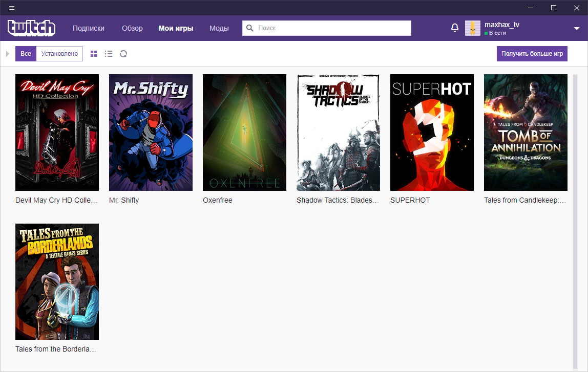
Task: Click the 'SUPERHOT' title text
Action: click(410, 200)
